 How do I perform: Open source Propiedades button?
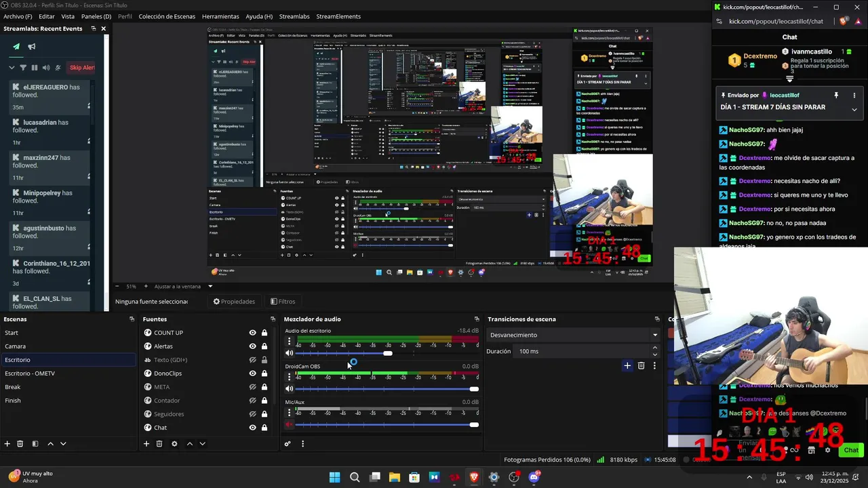click(234, 302)
